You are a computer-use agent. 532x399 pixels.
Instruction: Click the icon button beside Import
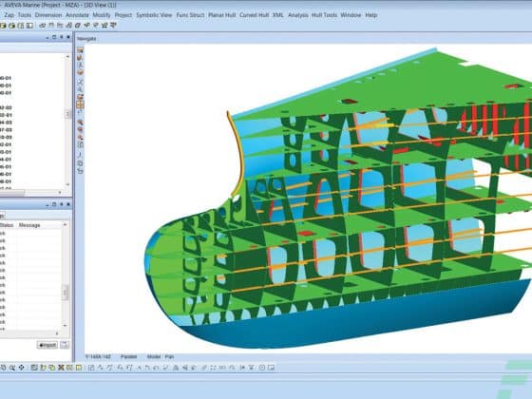[65, 345]
